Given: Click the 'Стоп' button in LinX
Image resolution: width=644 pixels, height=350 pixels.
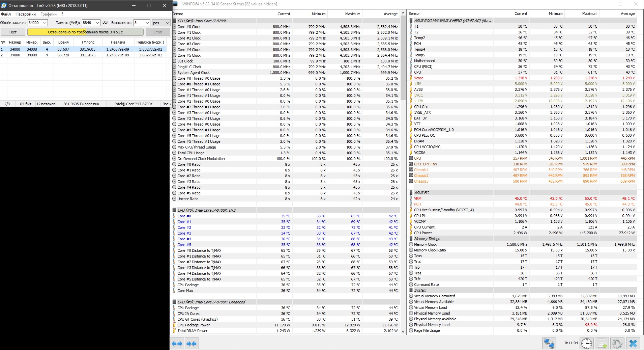Looking at the screenshot, I should tap(158, 32).
